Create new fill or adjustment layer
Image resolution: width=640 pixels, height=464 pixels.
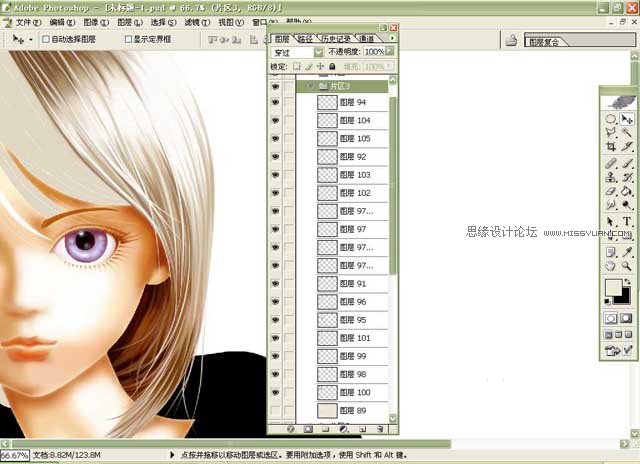pyautogui.click(x=344, y=429)
